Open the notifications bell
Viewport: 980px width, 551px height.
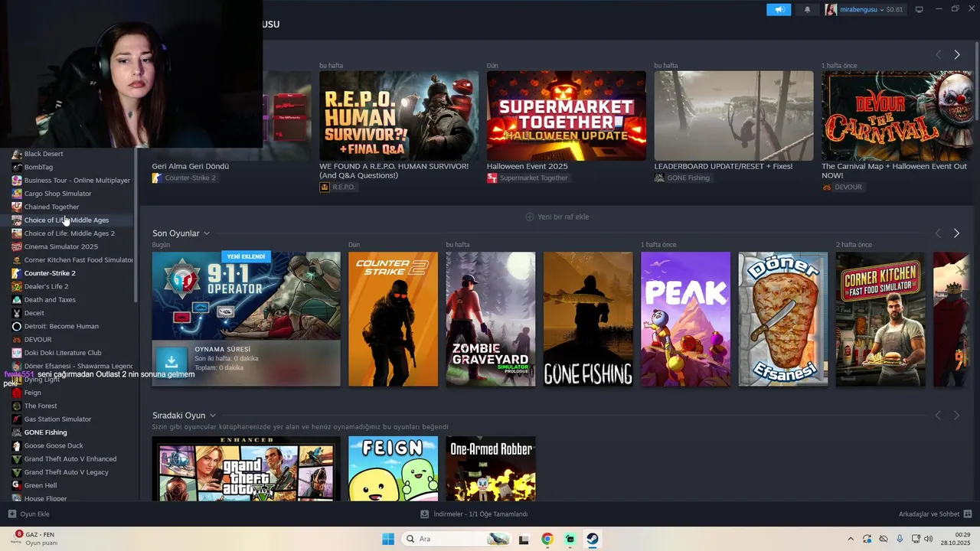click(x=807, y=10)
